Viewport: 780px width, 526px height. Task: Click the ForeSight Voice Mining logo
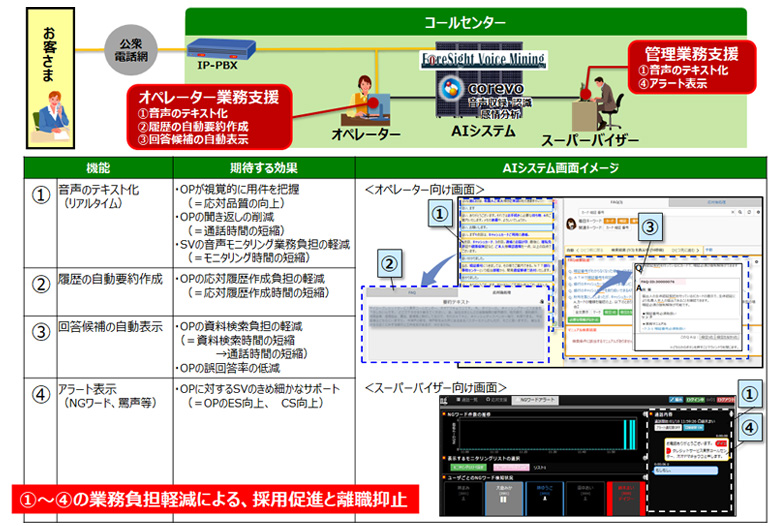pyautogui.click(x=483, y=59)
